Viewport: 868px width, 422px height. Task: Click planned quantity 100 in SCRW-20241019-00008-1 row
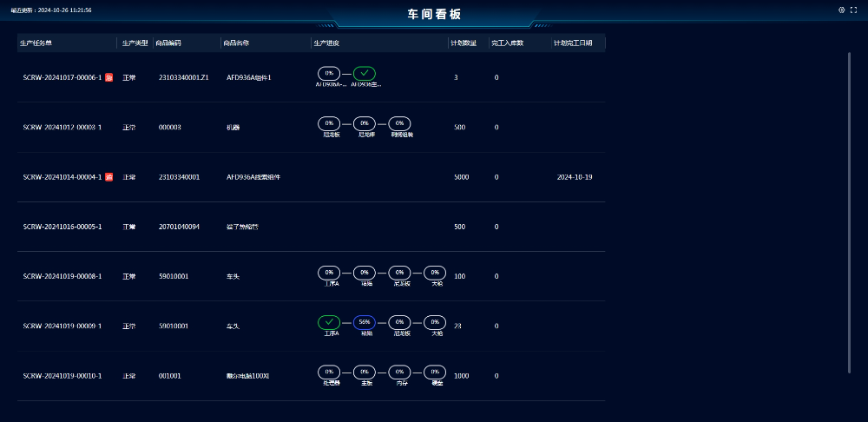(x=459, y=276)
